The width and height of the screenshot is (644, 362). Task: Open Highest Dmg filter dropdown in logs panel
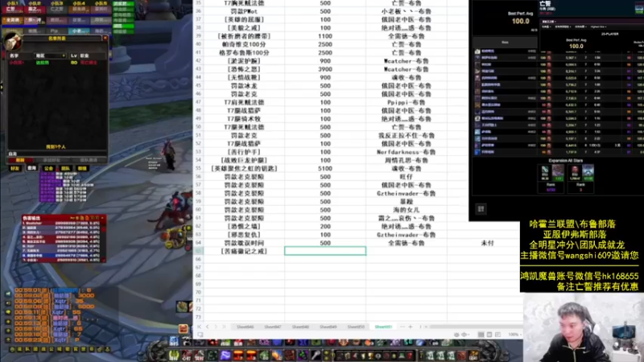point(598,27)
